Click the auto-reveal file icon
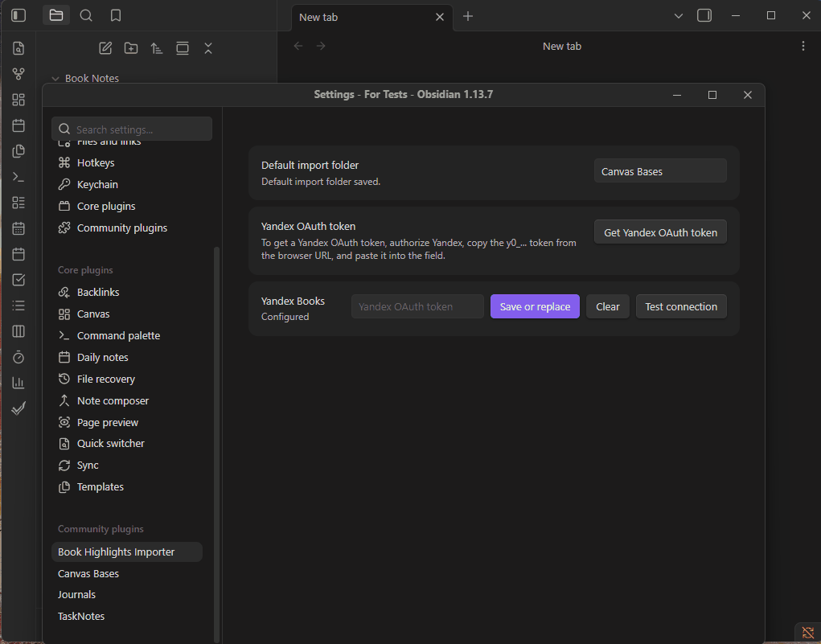This screenshot has height=644, width=821. click(x=183, y=48)
